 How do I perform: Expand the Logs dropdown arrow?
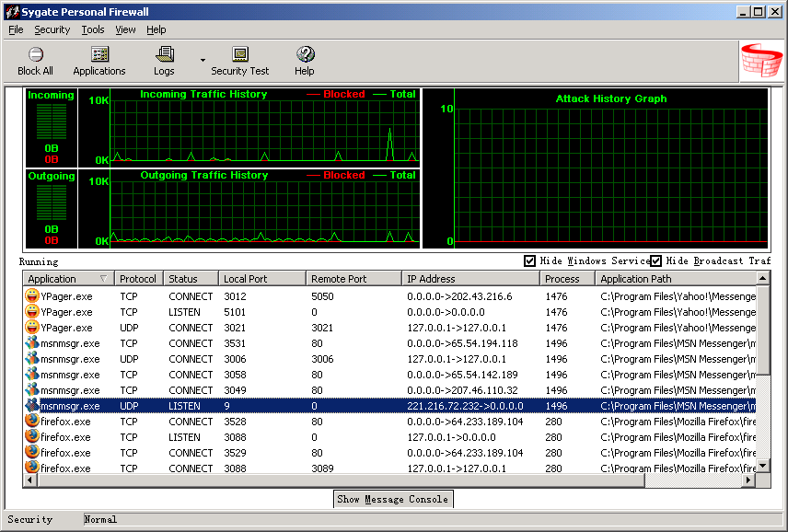point(203,60)
